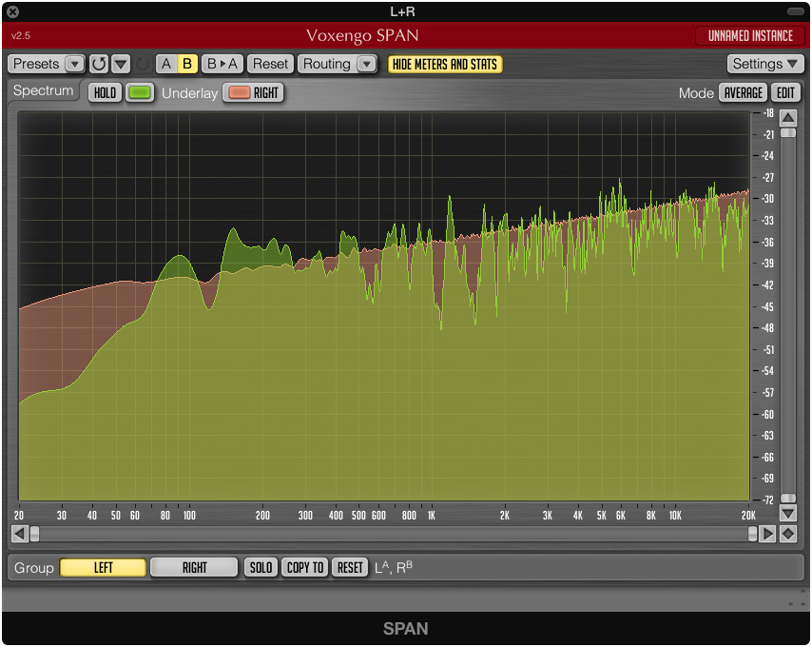Switch to state B

pos(187,65)
